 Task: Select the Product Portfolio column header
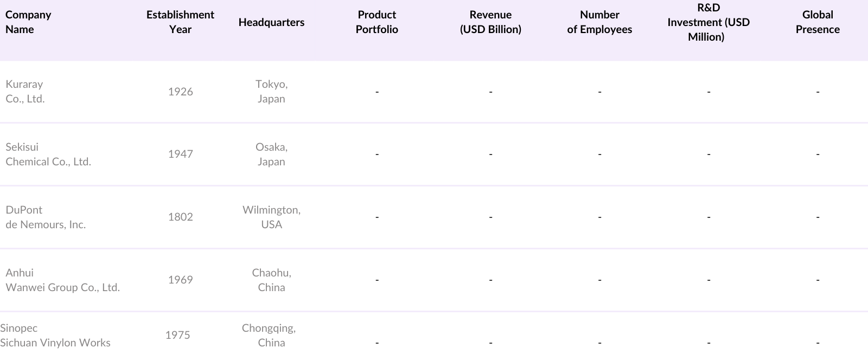[376, 22]
